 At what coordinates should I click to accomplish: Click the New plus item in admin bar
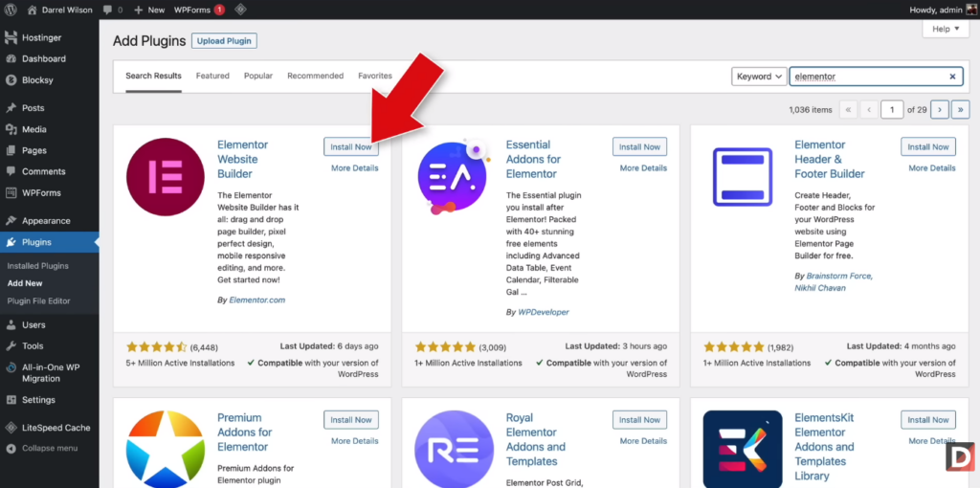[x=148, y=10]
